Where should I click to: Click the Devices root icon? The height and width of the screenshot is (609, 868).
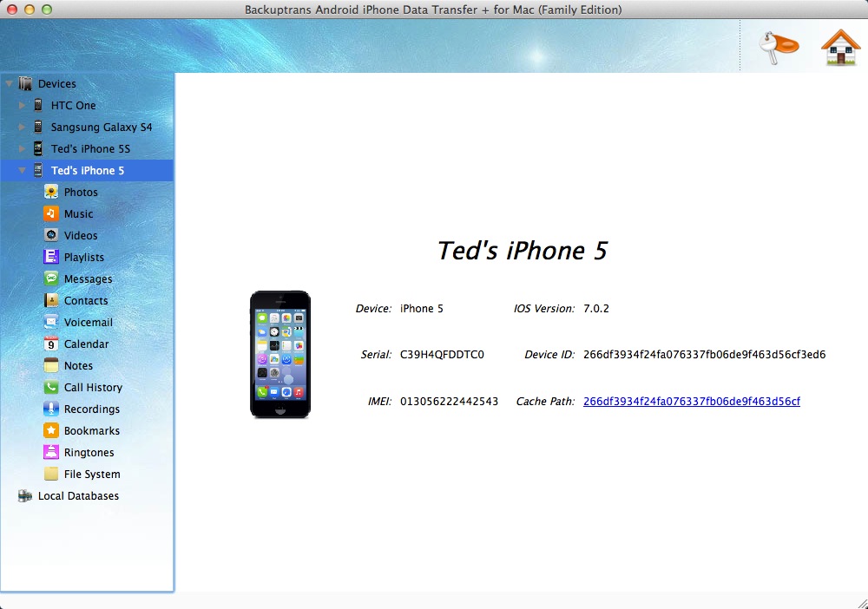[25, 83]
